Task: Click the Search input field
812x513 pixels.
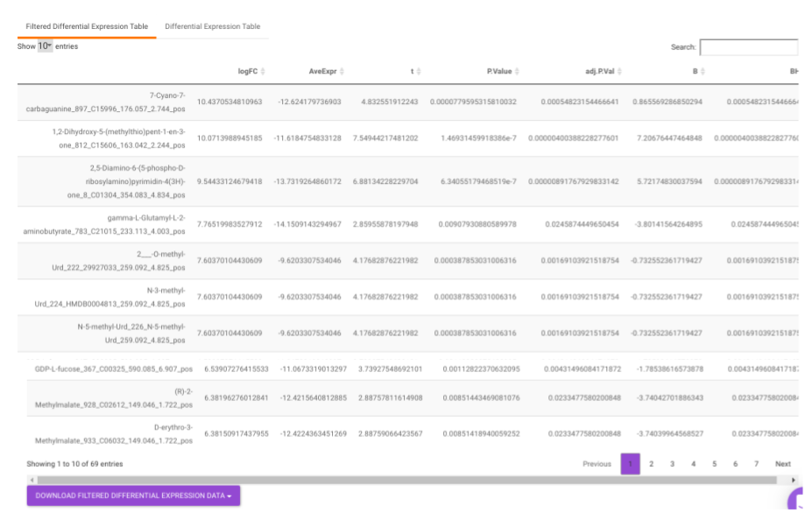Action: [749, 47]
